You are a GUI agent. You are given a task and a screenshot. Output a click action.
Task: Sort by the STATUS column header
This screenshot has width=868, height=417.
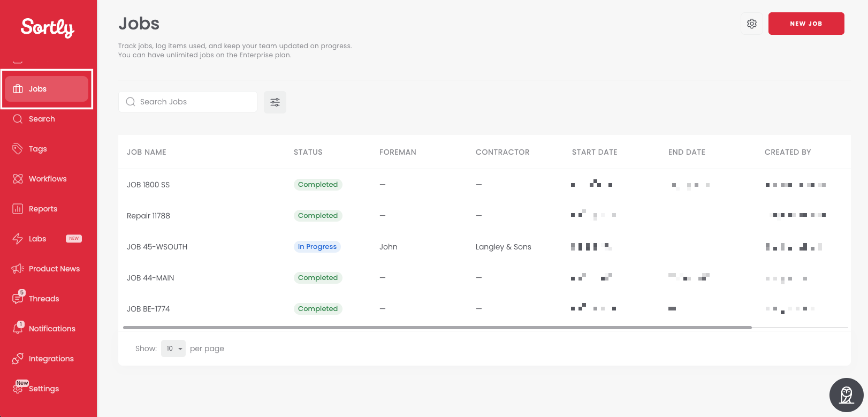click(x=308, y=152)
